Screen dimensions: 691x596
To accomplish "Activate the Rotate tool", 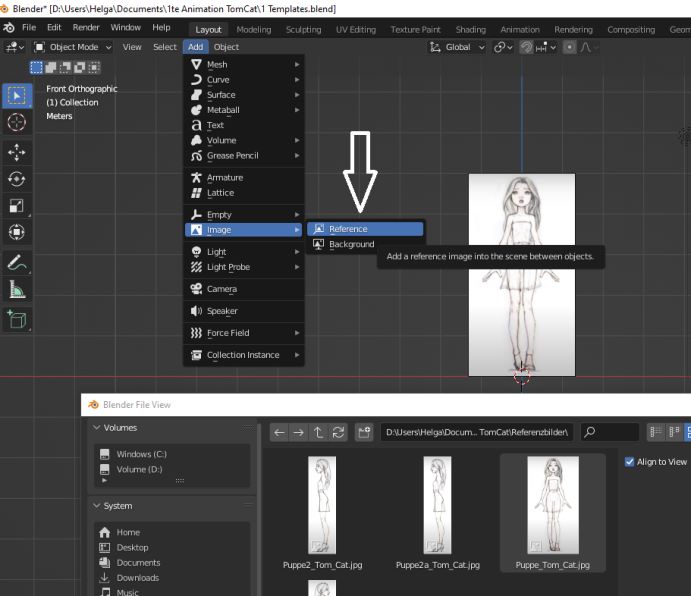I will click(17, 179).
